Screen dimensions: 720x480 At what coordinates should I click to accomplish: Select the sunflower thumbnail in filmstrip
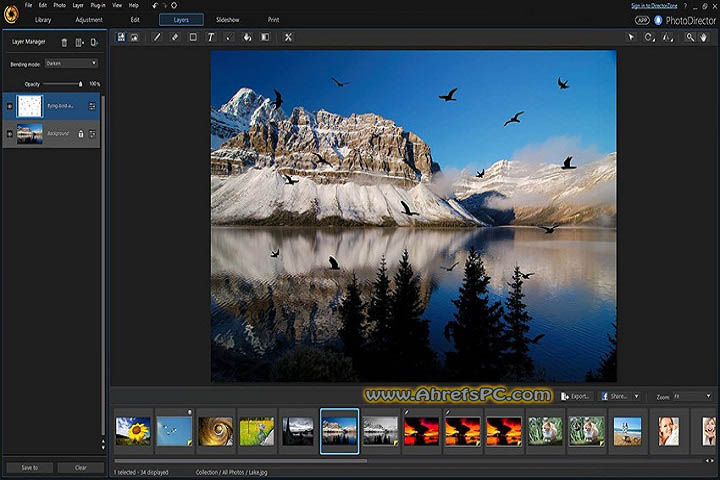[133, 431]
